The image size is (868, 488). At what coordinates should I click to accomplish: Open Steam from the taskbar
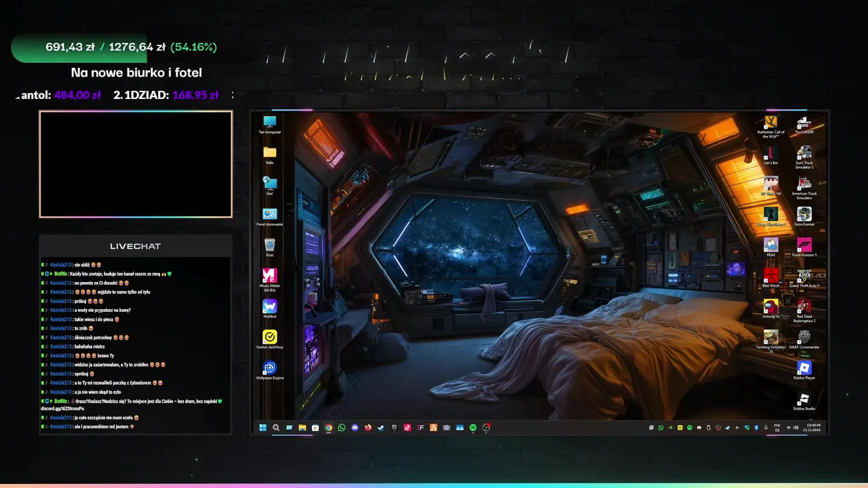(x=380, y=428)
